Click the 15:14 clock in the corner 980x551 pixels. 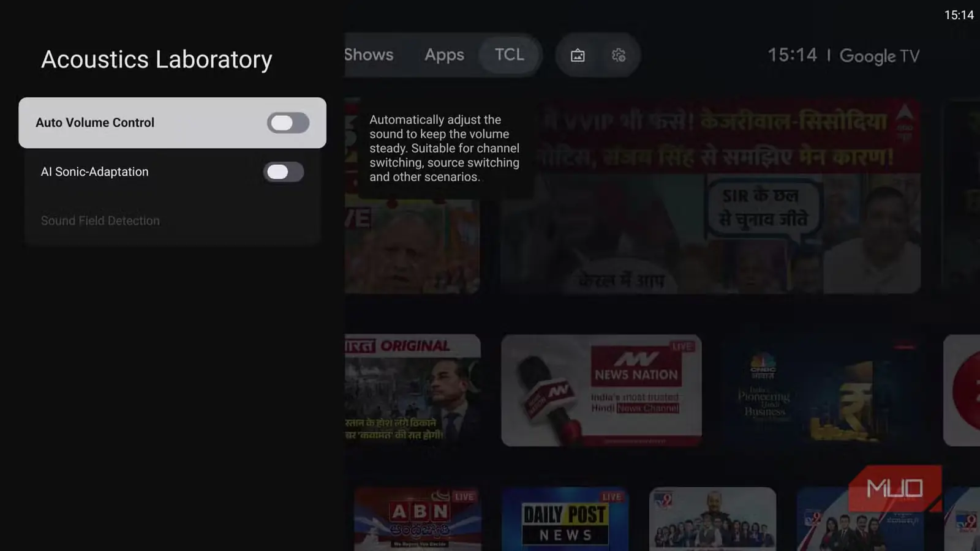(x=959, y=15)
